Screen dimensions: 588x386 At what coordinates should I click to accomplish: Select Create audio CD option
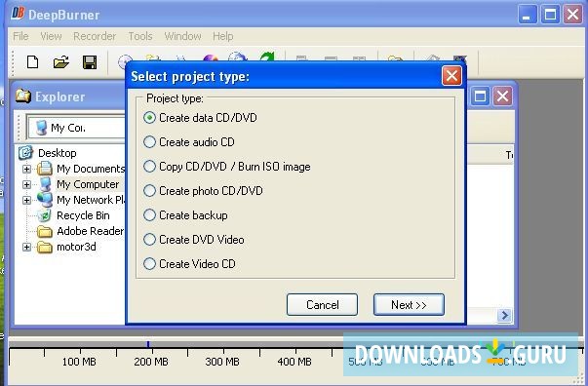(x=188, y=142)
